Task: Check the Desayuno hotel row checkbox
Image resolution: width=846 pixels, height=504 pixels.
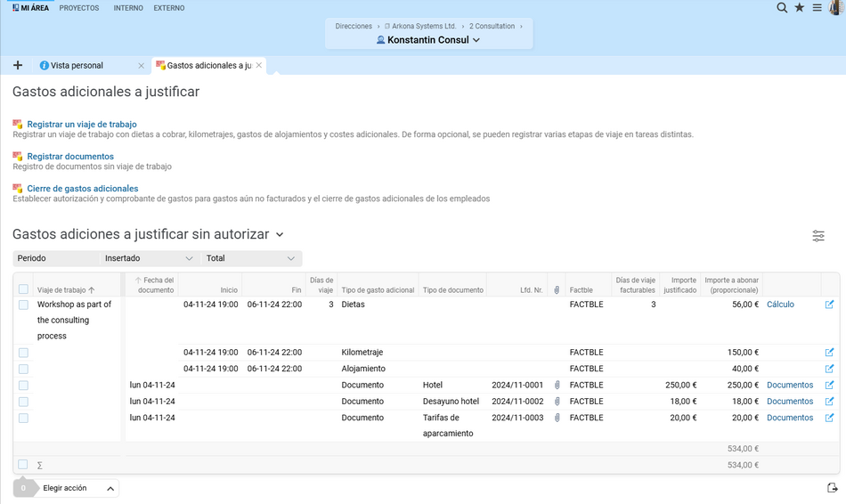Action: pyautogui.click(x=23, y=402)
